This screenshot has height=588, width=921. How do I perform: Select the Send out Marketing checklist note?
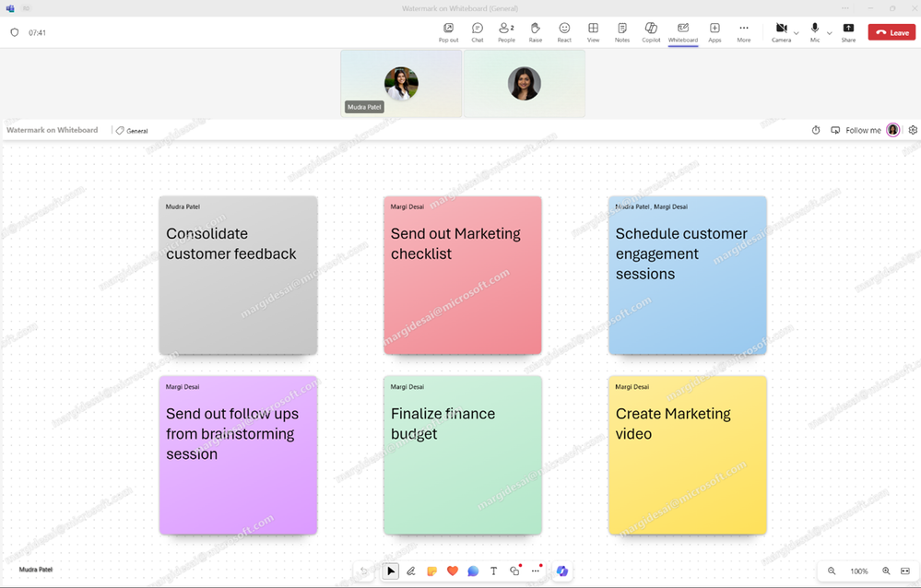coord(462,275)
